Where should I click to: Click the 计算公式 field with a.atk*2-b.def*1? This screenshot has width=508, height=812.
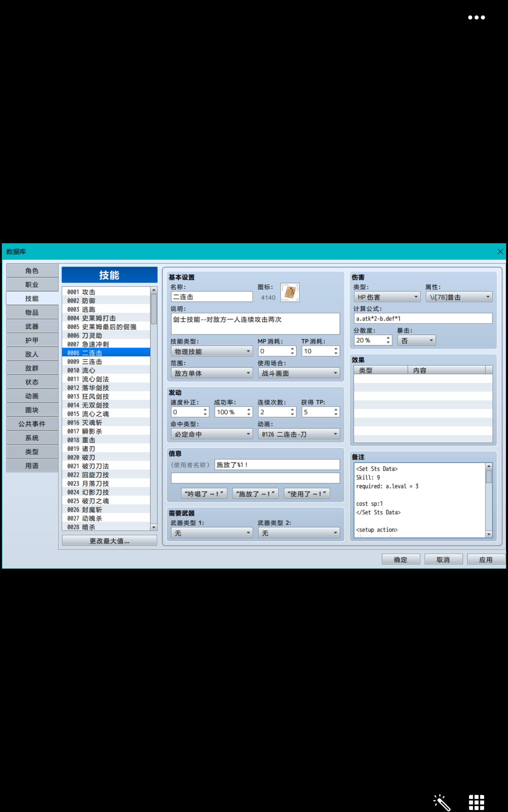pyautogui.click(x=423, y=318)
